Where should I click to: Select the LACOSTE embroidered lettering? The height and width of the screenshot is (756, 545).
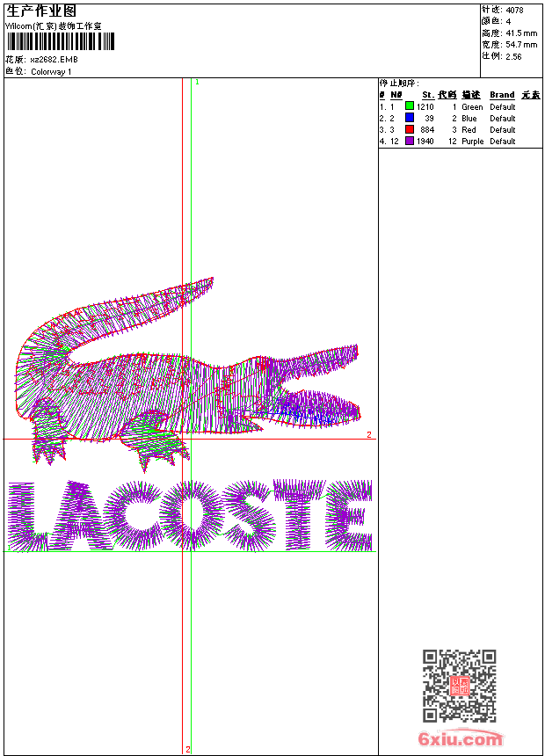189,516
